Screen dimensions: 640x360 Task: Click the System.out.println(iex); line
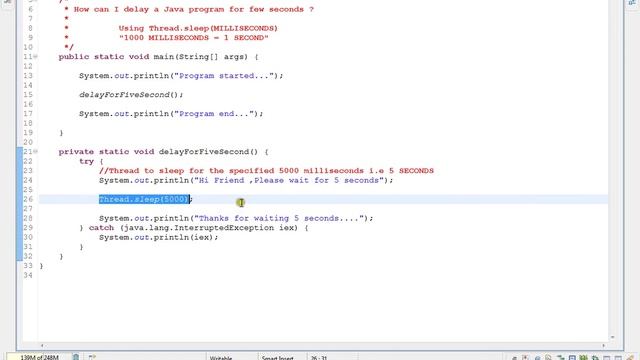pyautogui.click(x=158, y=237)
